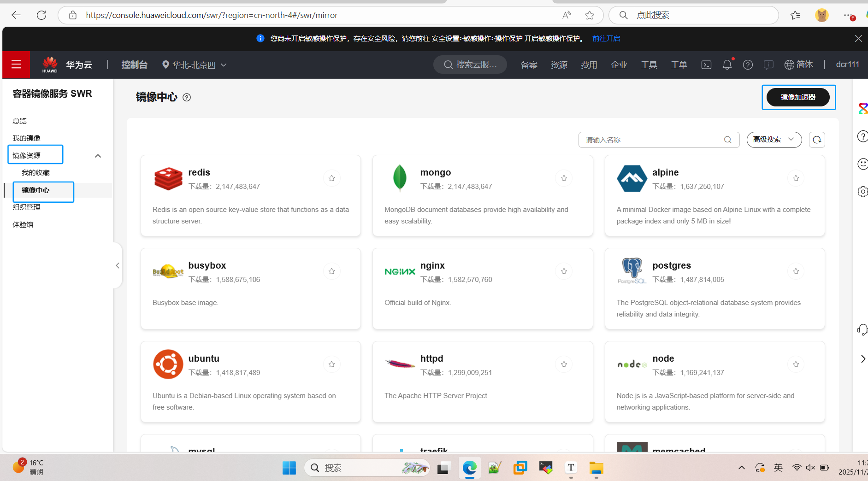Open browser settings and more menu

[x=849, y=16]
